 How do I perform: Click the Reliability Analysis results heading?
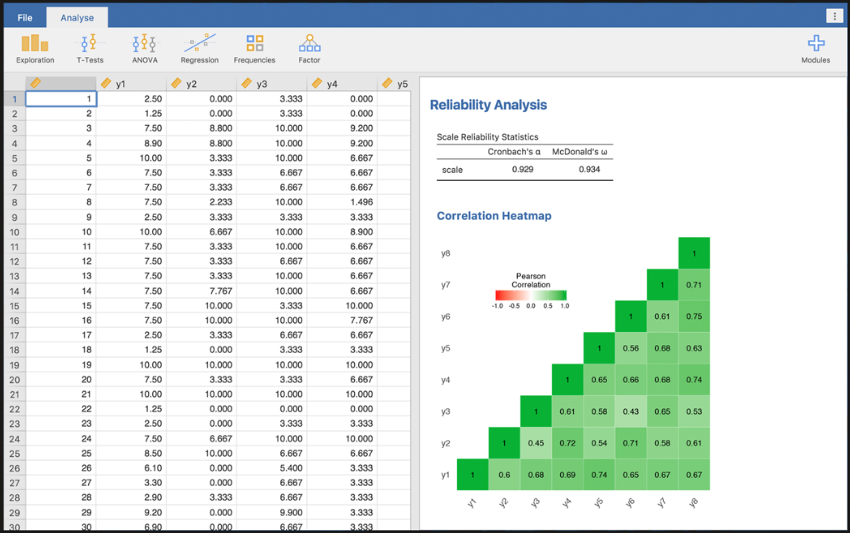pyautogui.click(x=488, y=105)
